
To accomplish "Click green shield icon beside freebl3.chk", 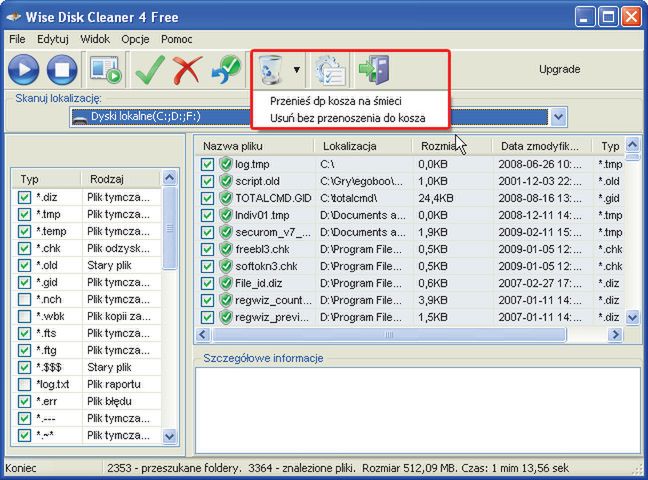I will (226, 249).
